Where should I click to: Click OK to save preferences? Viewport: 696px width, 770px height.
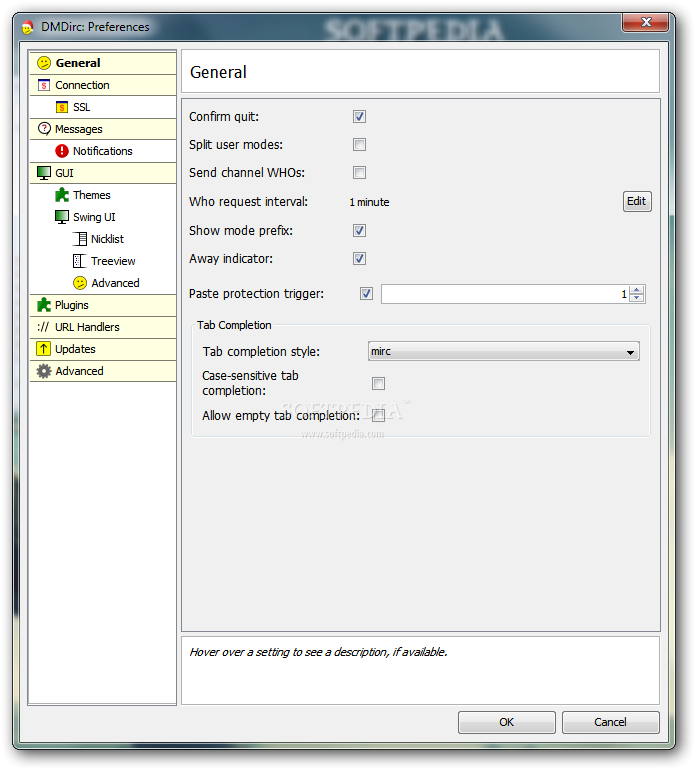pos(506,722)
